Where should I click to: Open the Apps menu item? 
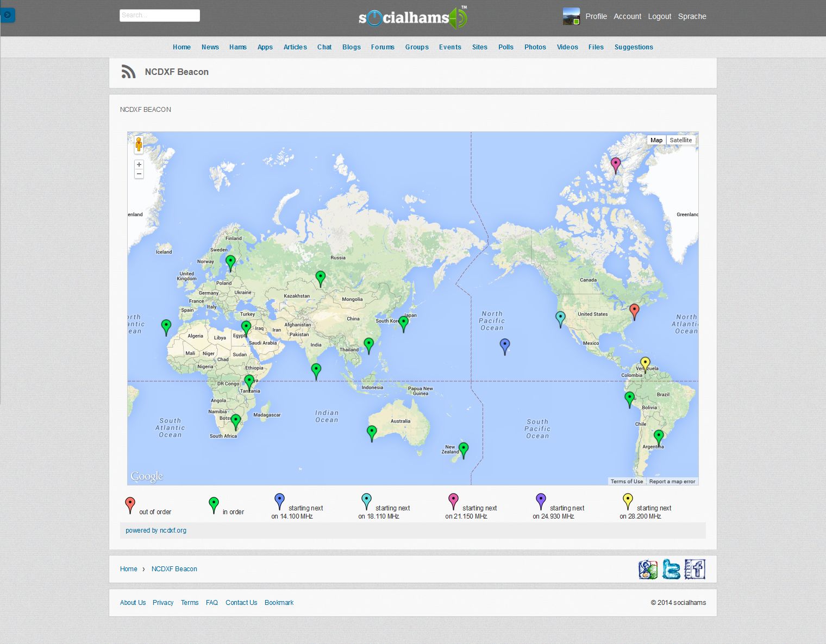(x=265, y=47)
